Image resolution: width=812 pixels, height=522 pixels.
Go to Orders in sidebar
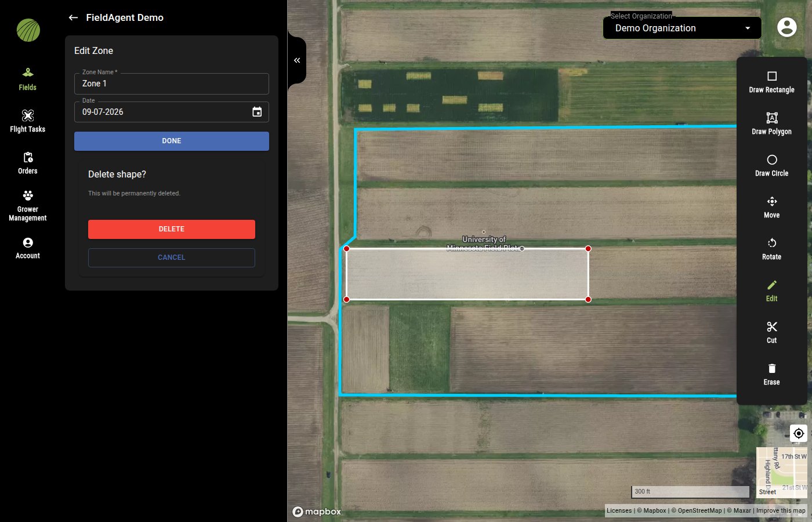[x=28, y=163]
